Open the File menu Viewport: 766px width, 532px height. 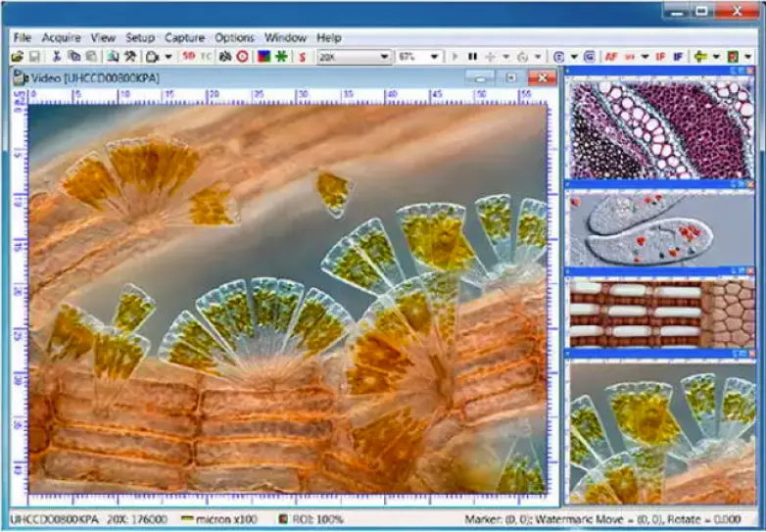pyautogui.click(x=23, y=37)
